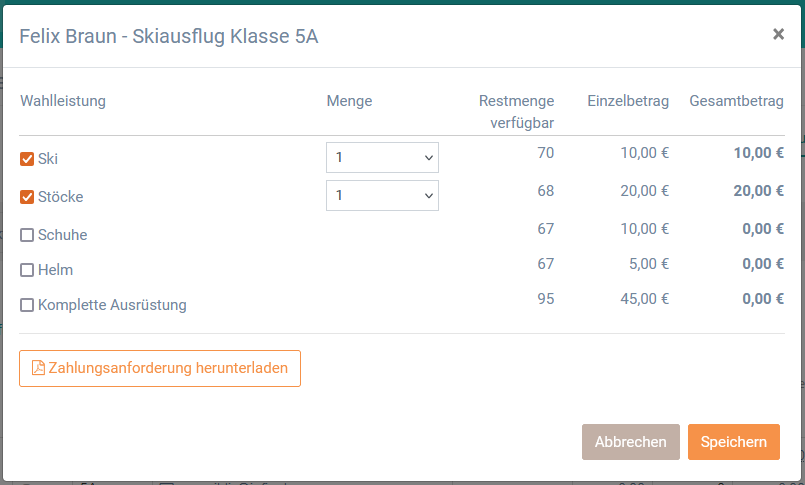Click the Helm label text

tap(55, 270)
